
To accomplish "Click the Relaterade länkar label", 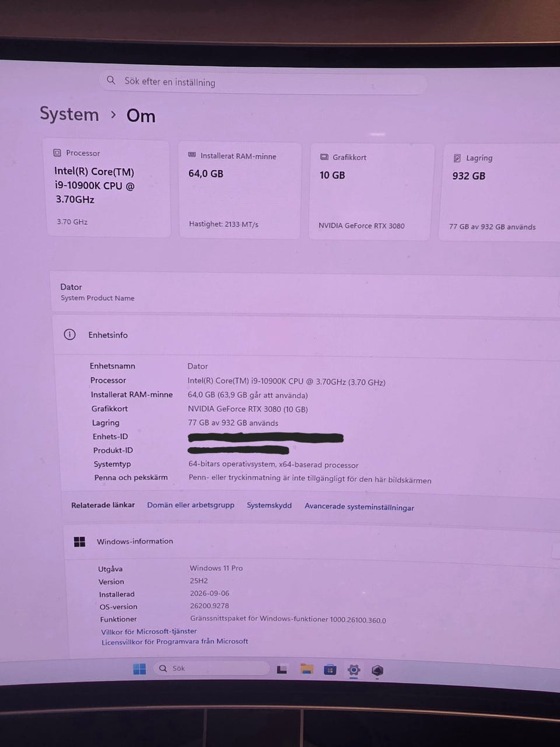I will pyautogui.click(x=103, y=505).
